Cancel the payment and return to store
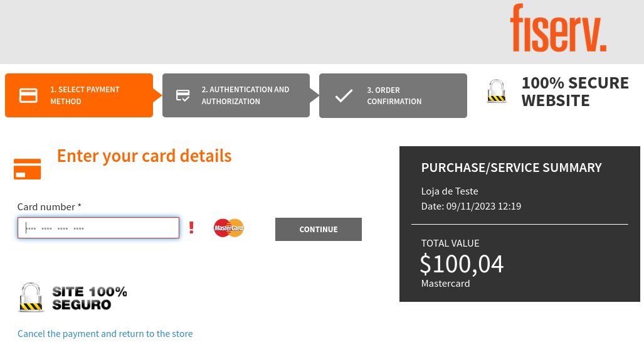Viewport: 644px width, 342px height. click(x=105, y=333)
